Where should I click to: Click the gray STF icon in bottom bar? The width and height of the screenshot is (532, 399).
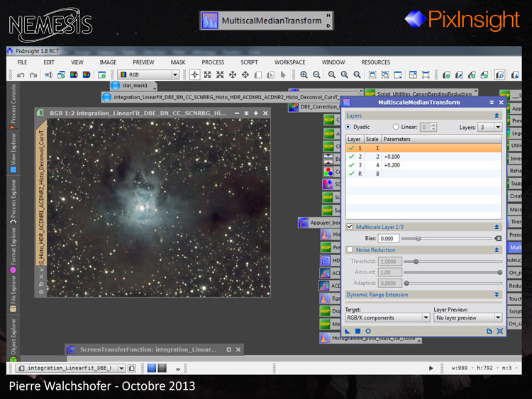pos(162,368)
